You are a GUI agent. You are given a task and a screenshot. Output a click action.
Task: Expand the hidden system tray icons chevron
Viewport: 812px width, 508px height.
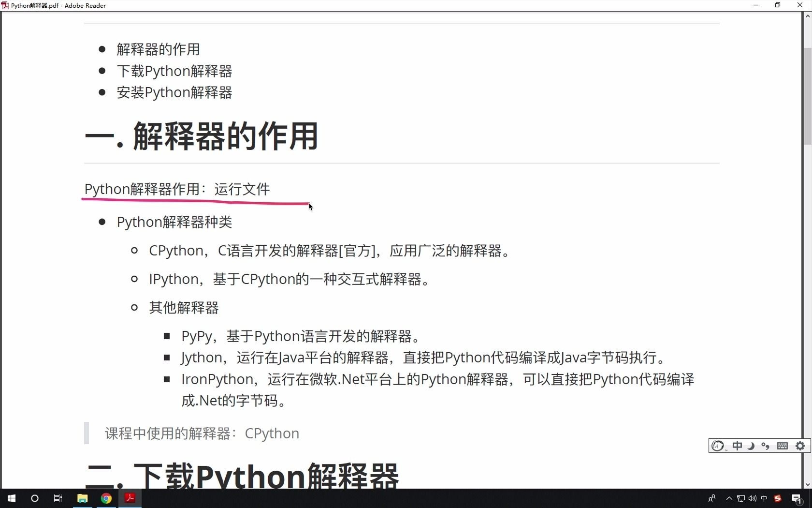(x=729, y=498)
